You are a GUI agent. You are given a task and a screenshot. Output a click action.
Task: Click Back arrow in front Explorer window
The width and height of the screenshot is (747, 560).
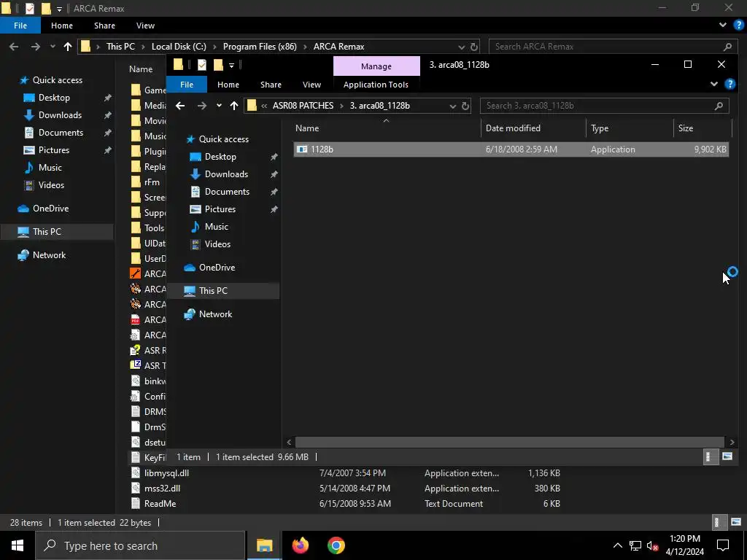pyautogui.click(x=180, y=106)
